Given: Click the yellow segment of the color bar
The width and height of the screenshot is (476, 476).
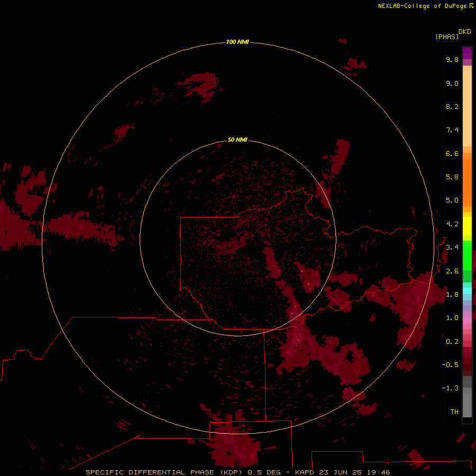Looking at the screenshot, I should 467,226.
